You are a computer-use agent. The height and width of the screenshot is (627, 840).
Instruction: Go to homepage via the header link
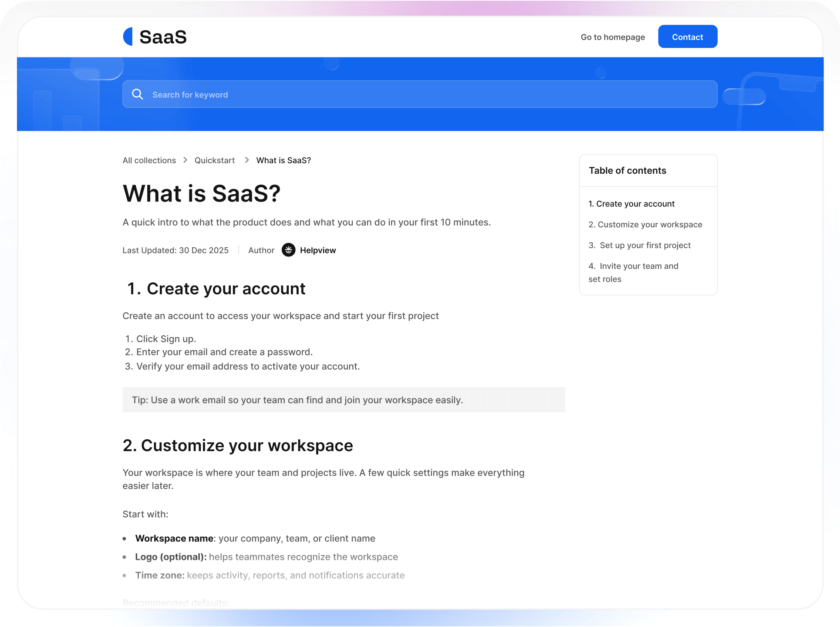tap(612, 37)
